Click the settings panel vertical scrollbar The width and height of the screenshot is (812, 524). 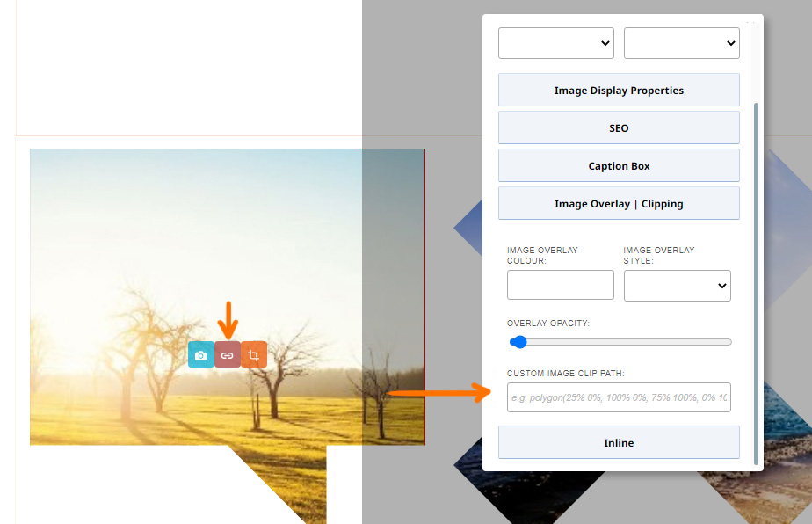tap(756, 281)
